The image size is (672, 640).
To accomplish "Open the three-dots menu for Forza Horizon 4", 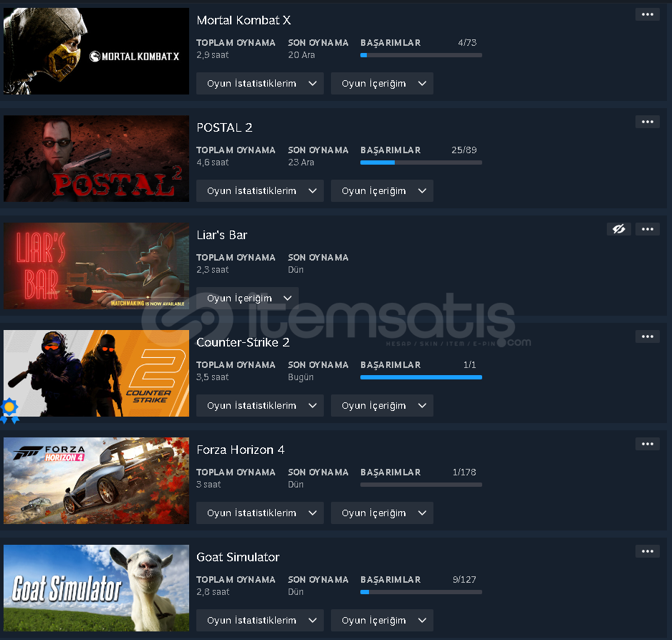I will pyautogui.click(x=647, y=445).
